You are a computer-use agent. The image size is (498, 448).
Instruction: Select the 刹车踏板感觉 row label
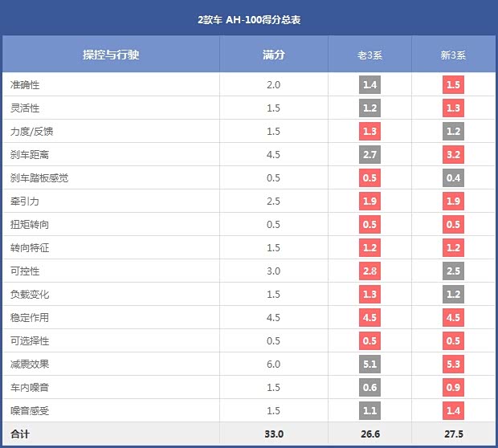(39, 178)
